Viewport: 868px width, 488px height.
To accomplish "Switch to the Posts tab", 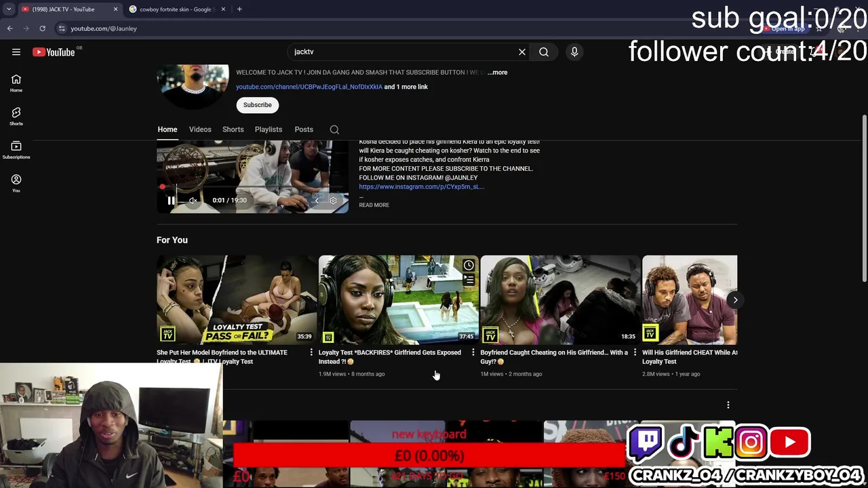I will click(x=304, y=129).
